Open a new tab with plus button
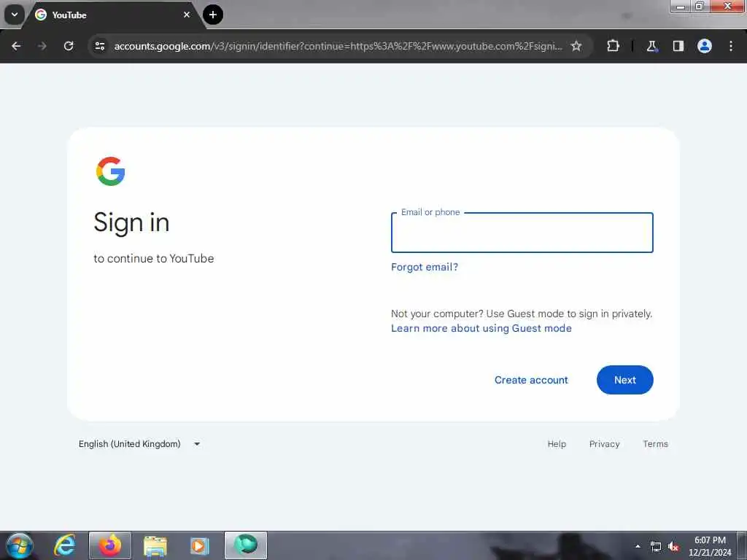 (x=213, y=15)
